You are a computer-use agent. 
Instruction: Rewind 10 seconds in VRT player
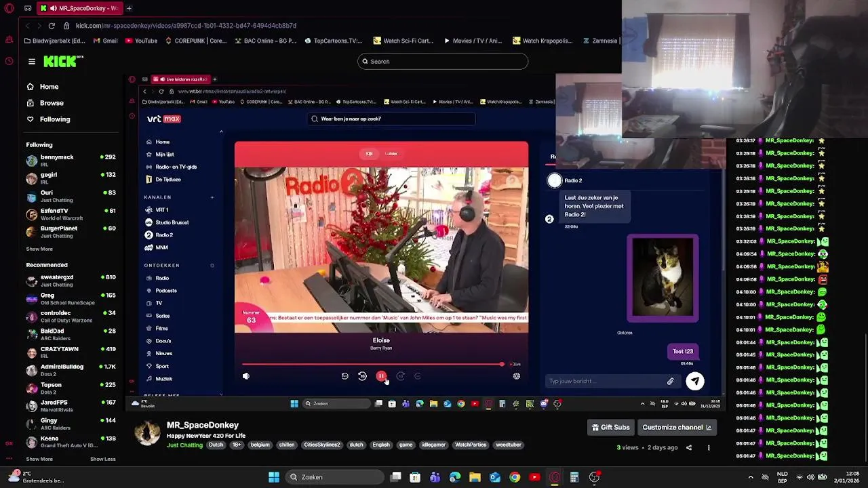click(x=362, y=376)
